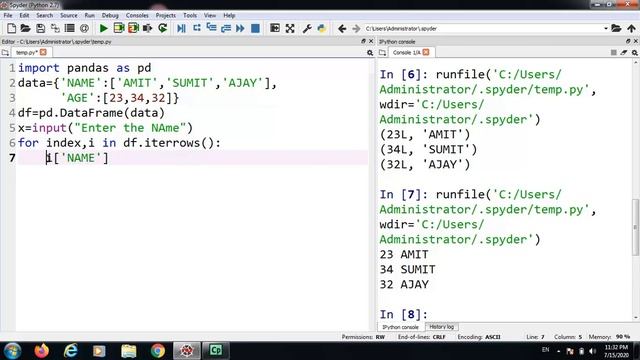The image size is (640, 360).
Task: Close the Editor pane
Action: (371, 41)
